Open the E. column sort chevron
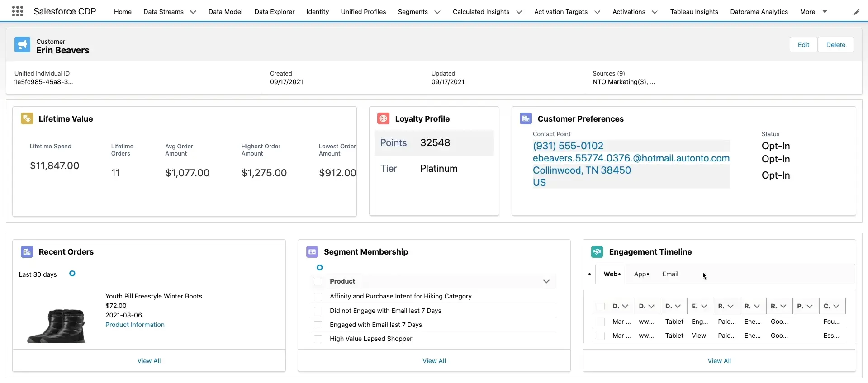This screenshot has height=383, width=868. coord(704,306)
